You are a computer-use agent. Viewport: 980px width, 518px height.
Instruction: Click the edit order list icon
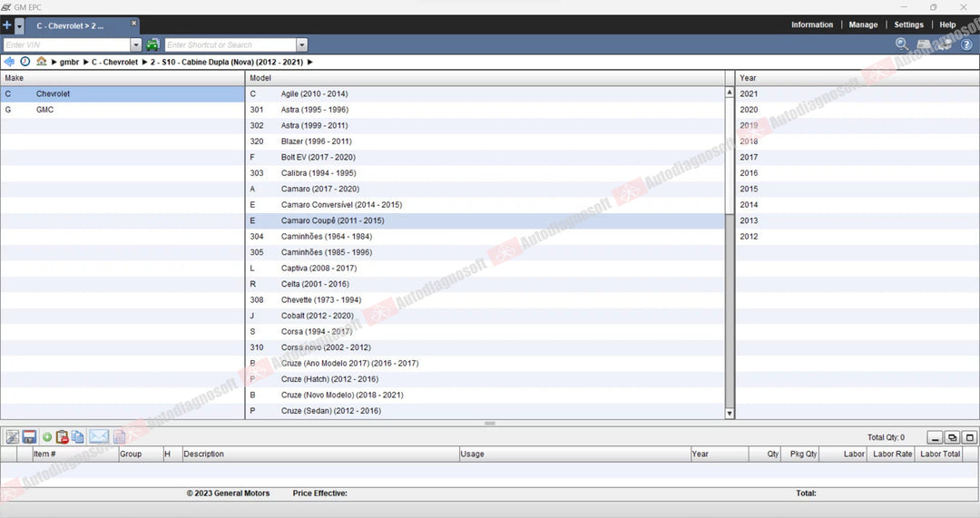coord(13,436)
